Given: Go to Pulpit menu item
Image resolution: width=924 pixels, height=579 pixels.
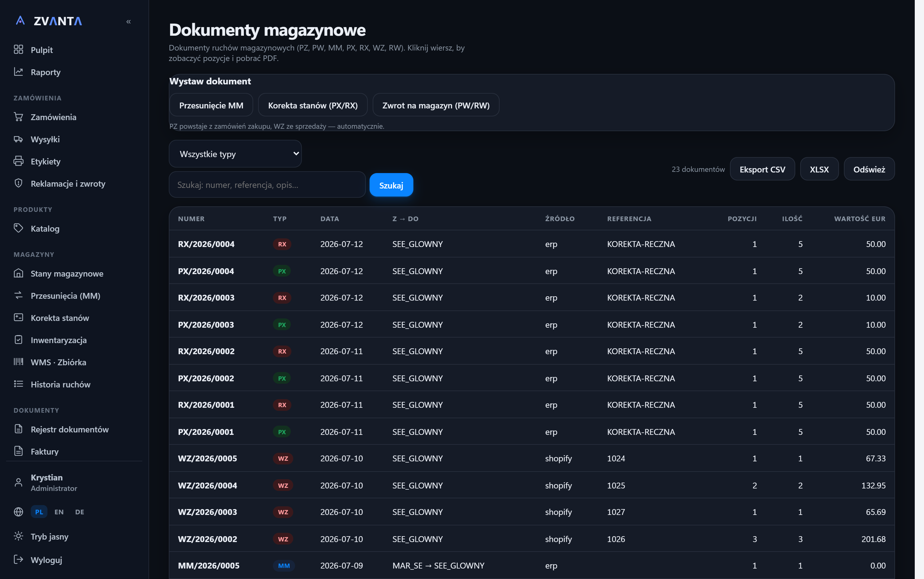Looking at the screenshot, I should pyautogui.click(x=42, y=50).
